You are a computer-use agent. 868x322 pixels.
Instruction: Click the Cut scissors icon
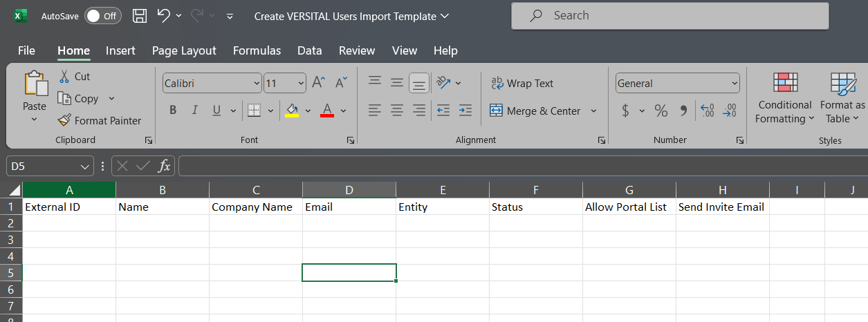click(x=64, y=77)
